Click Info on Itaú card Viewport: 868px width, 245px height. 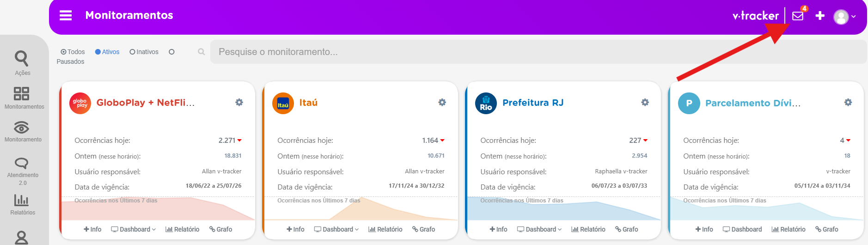295,229
